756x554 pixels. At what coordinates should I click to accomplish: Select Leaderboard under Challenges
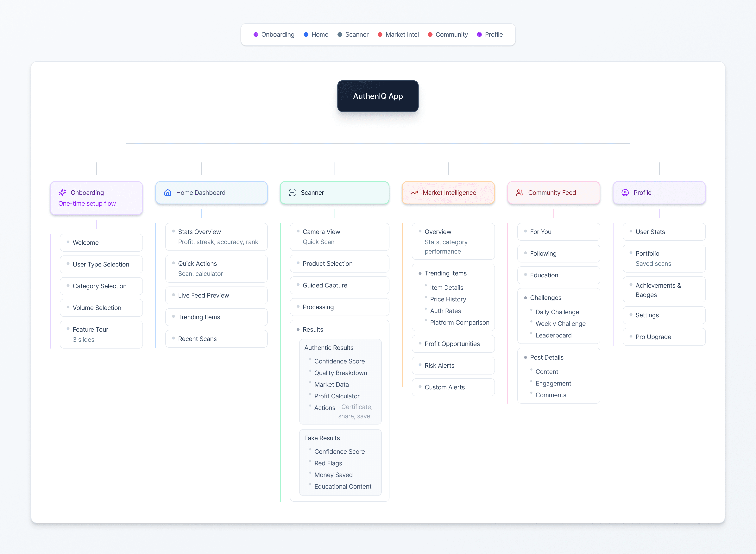(553, 335)
